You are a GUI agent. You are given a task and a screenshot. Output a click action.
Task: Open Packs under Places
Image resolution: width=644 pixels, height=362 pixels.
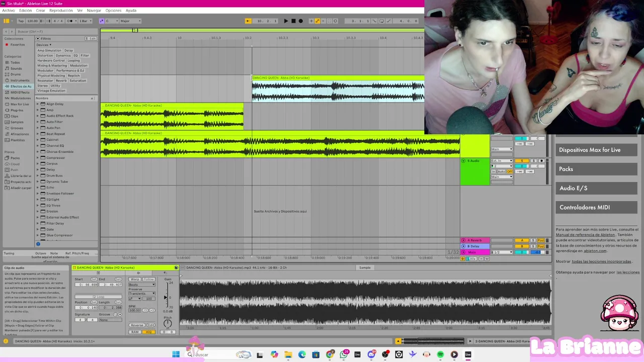15,158
